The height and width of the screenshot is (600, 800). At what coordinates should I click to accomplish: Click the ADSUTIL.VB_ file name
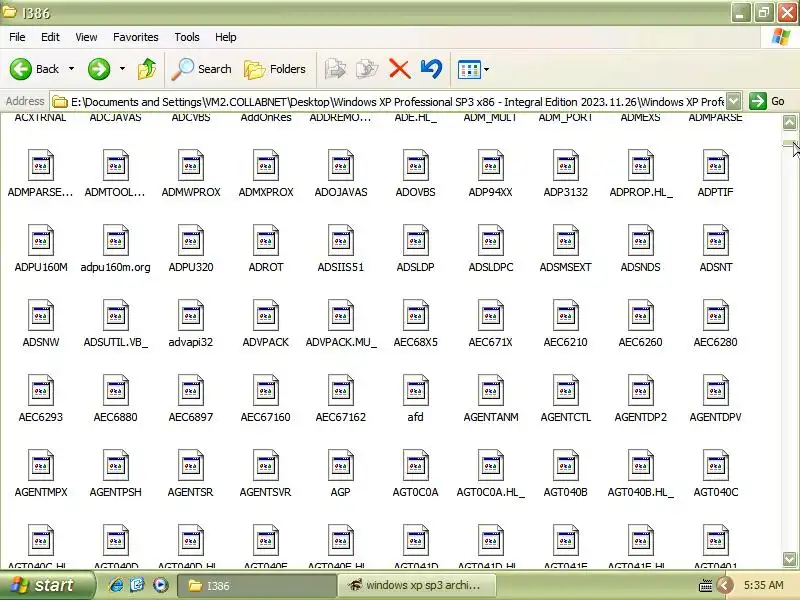116,342
